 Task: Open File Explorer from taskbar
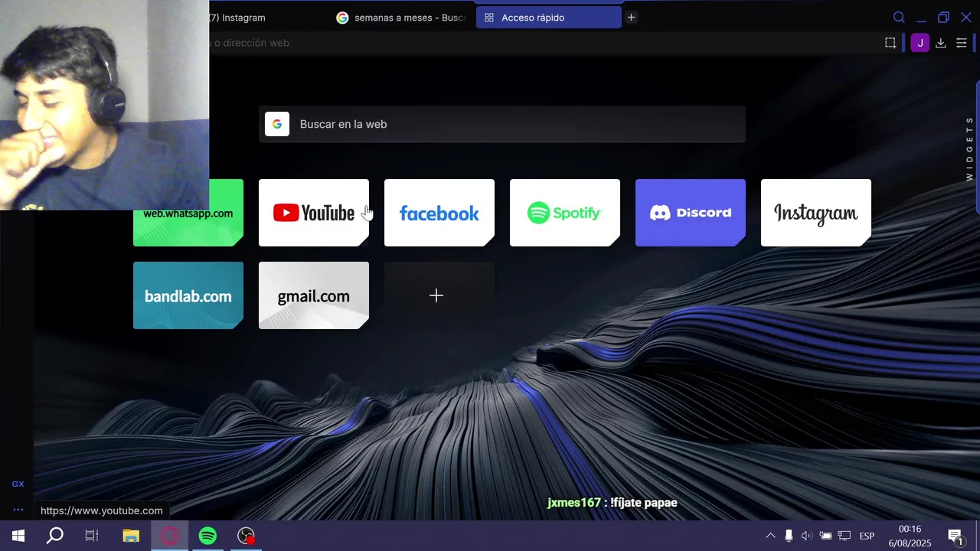(131, 536)
